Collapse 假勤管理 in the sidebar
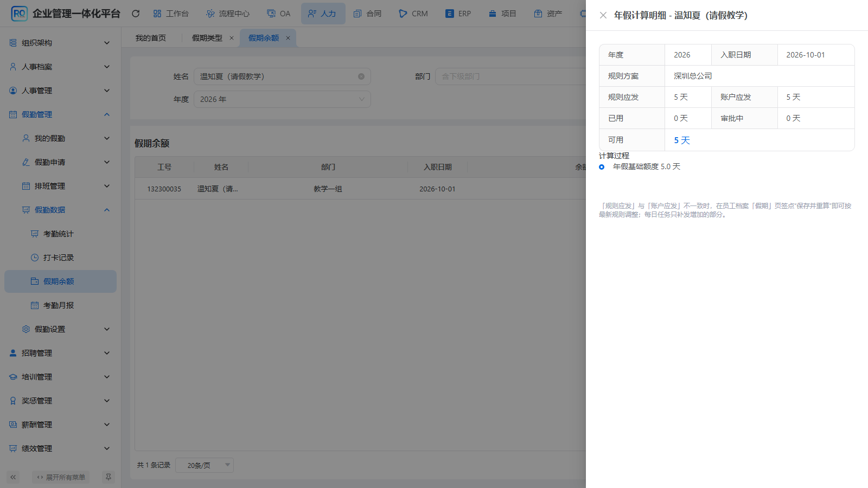 [60, 114]
